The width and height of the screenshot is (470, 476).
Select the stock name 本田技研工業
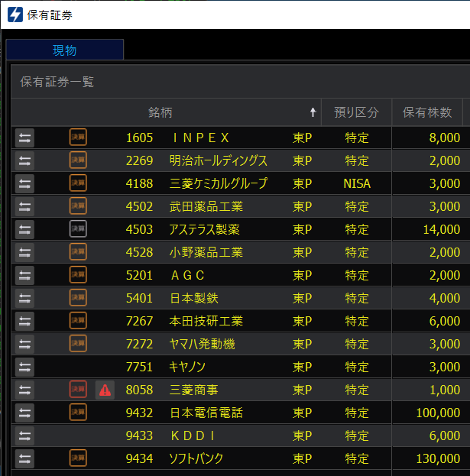(206, 321)
